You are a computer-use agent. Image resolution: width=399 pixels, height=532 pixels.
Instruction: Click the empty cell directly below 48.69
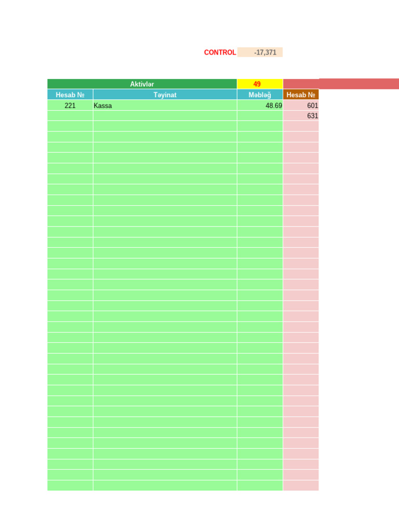coord(260,116)
